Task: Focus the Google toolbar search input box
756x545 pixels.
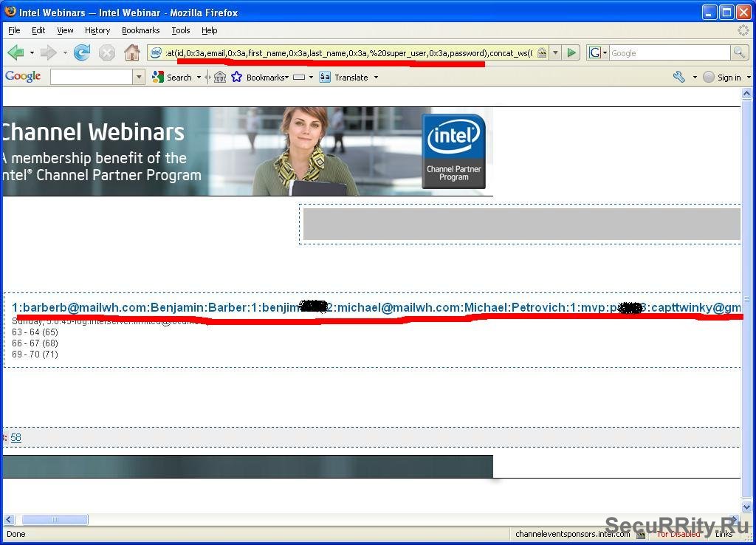Action: pyautogui.click(x=92, y=77)
